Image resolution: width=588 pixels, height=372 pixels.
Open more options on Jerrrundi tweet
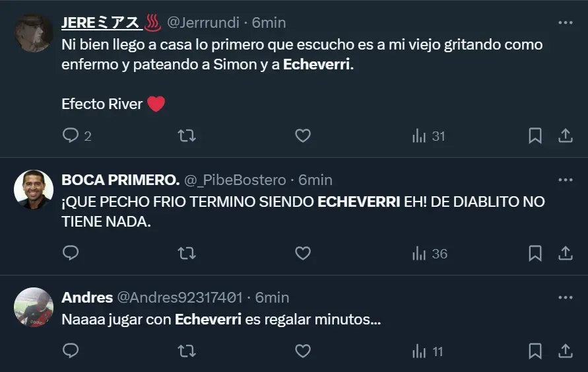click(566, 22)
